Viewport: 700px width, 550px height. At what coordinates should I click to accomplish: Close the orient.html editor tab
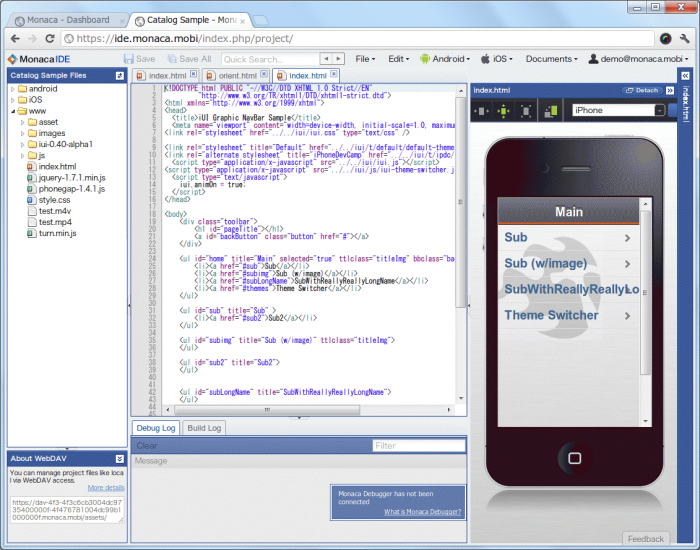263,75
